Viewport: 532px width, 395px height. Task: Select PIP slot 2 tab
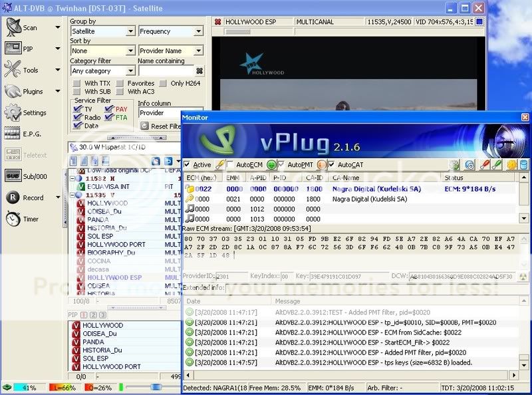93,315
